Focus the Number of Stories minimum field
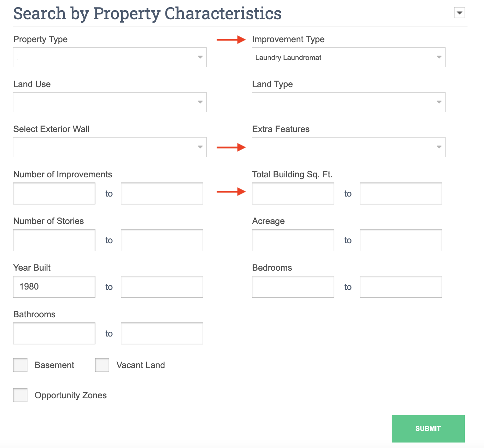484x448 pixels. pos(54,240)
